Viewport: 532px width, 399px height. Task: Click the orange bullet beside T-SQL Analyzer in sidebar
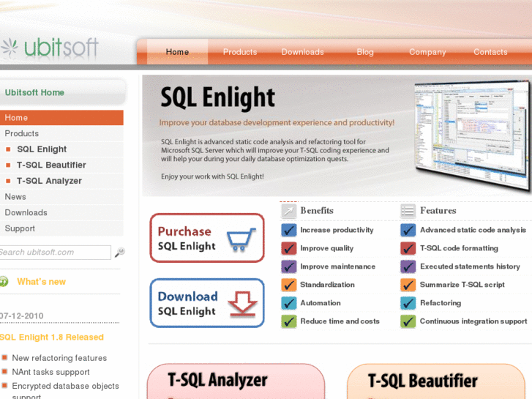tap(8, 181)
